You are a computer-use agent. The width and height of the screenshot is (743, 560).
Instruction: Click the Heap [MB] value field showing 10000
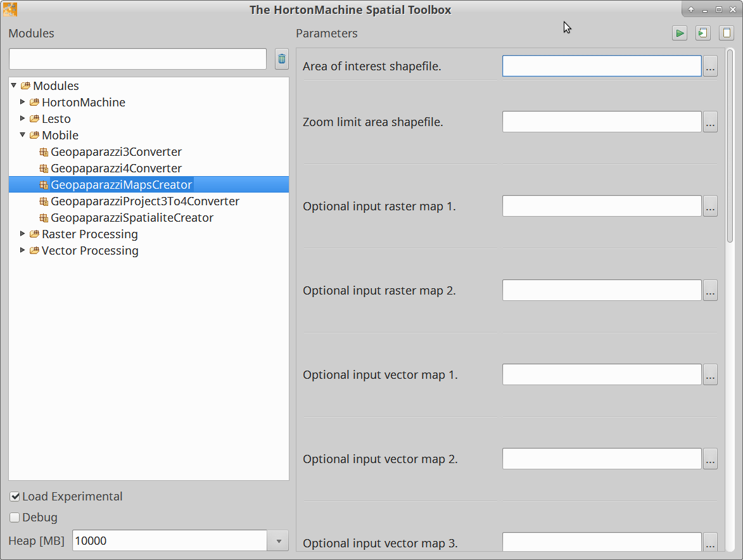[x=170, y=540]
